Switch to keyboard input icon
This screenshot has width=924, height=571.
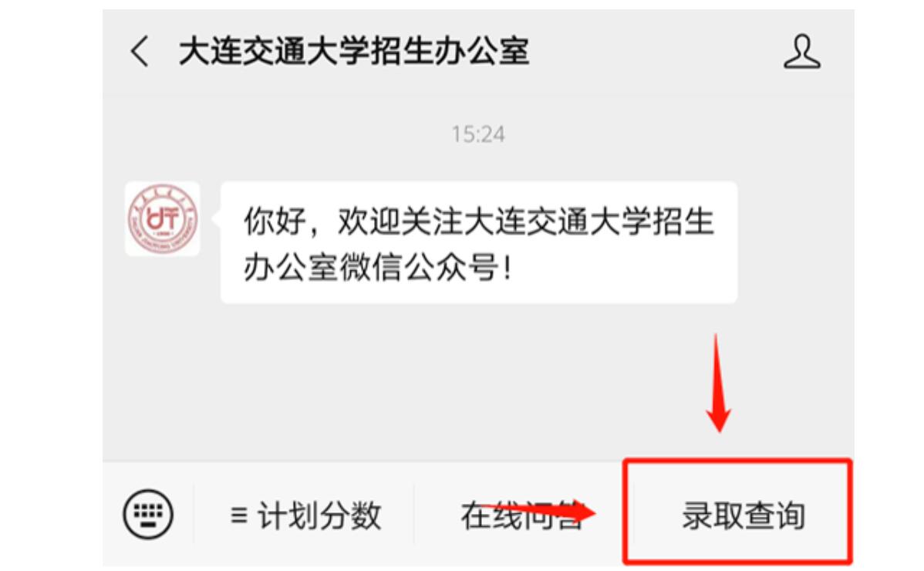pos(148,514)
